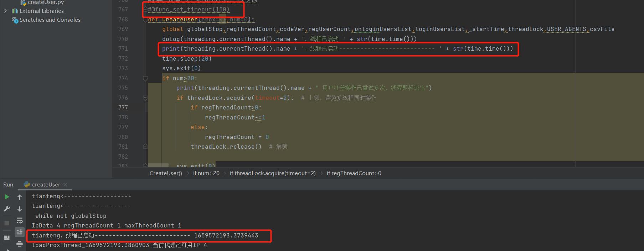Click the green Rerun button in Run panel

point(7,197)
